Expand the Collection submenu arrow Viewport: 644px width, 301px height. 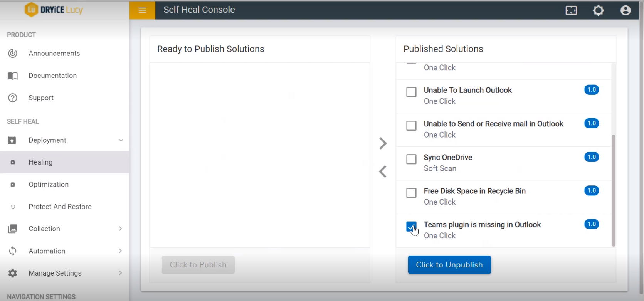point(121,229)
